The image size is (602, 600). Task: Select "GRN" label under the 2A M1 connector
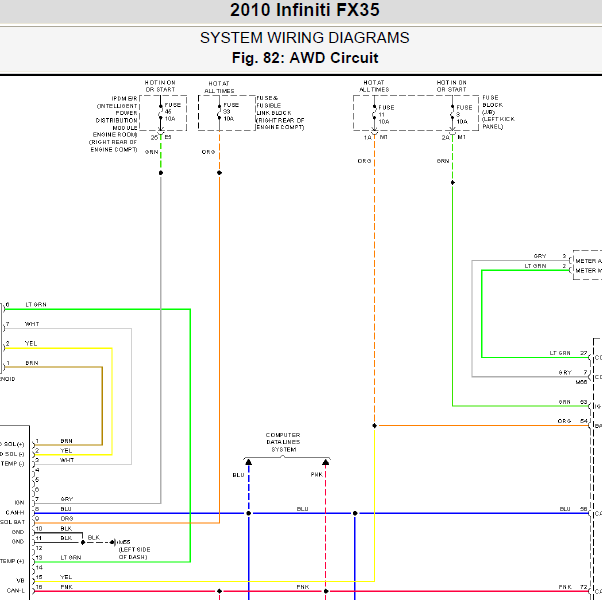(x=443, y=161)
